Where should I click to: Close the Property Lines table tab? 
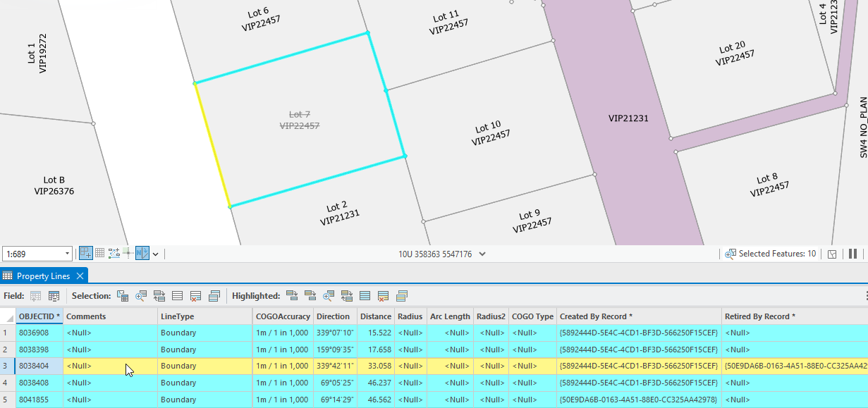80,276
